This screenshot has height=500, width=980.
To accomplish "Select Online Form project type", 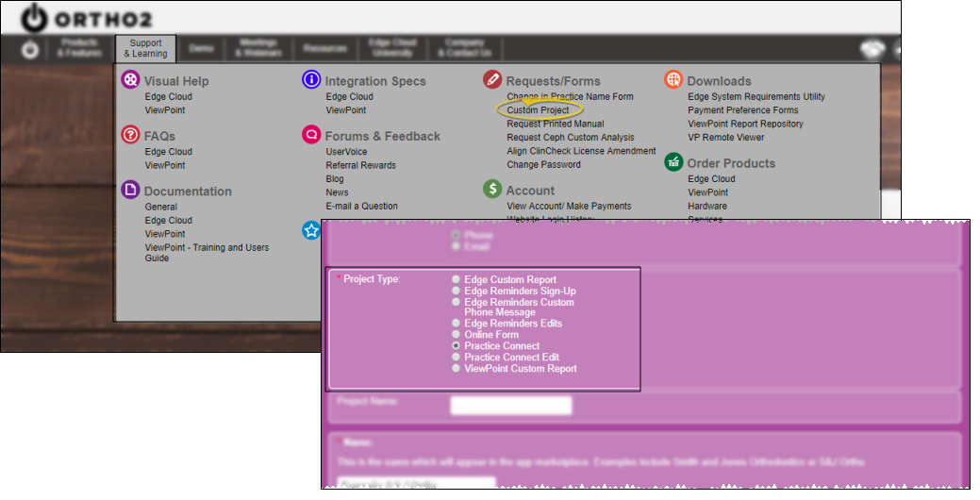I will coord(457,335).
